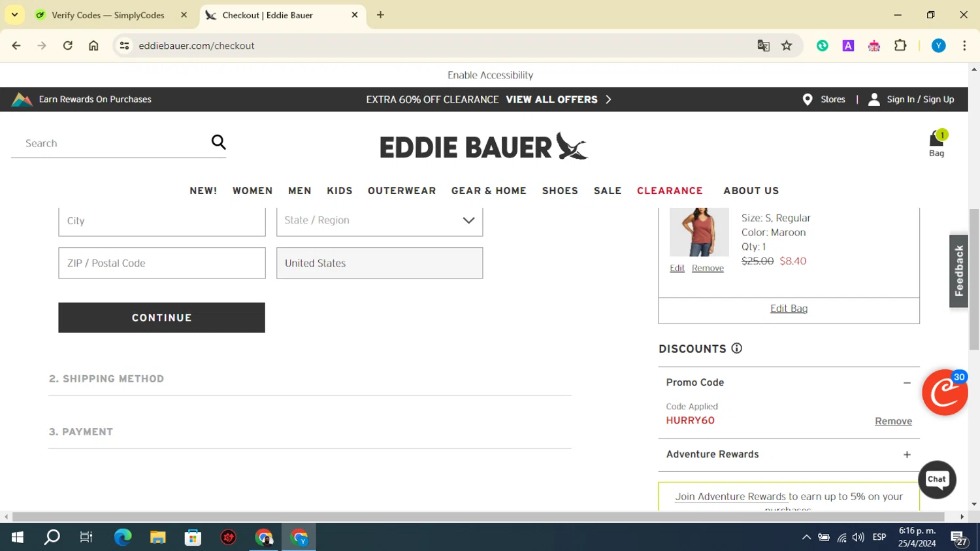980x551 pixels.
Task: Expand the Adventure Rewards section
Action: click(907, 455)
